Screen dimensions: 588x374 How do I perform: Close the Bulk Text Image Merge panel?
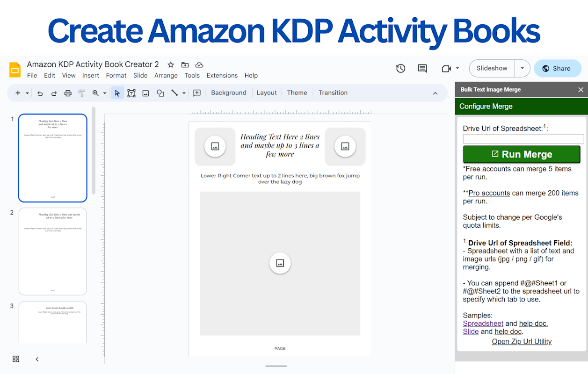coord(581,90)
